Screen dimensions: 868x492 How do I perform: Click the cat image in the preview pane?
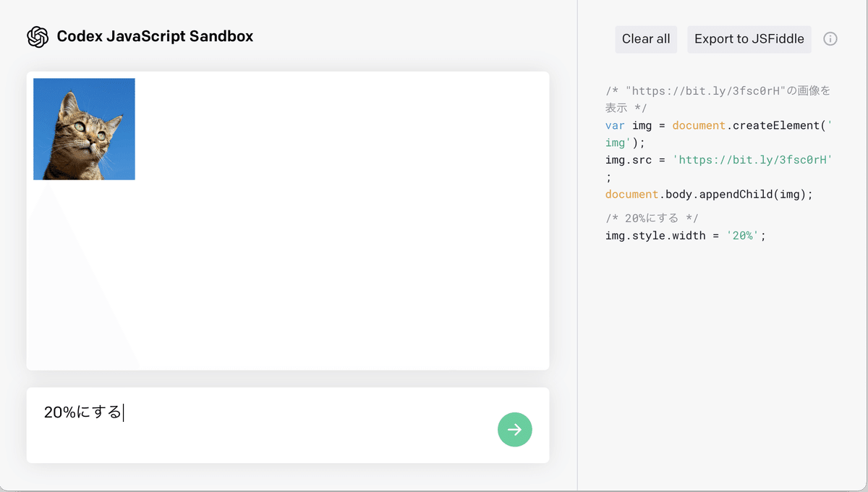(84, 128)
